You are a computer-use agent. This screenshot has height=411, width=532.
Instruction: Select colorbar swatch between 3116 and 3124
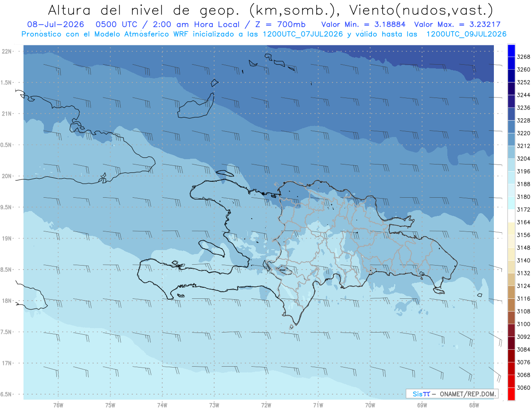click(x=511, y=292)
